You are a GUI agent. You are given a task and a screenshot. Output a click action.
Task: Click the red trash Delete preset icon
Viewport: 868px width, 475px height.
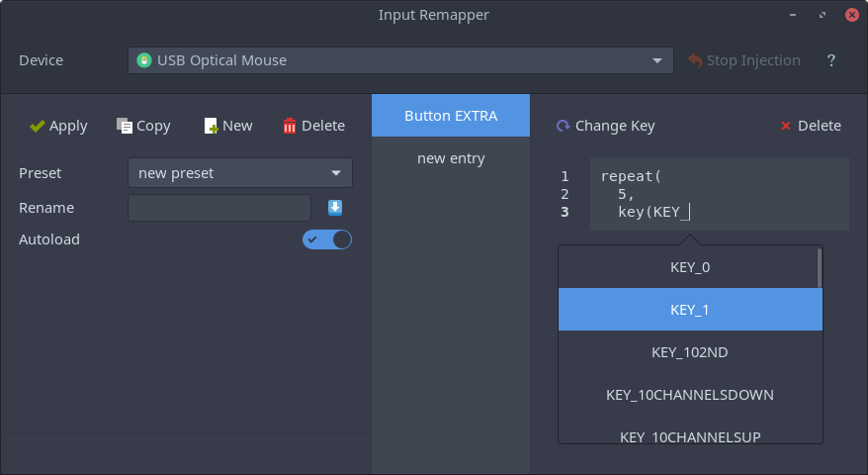click(290, 126)
